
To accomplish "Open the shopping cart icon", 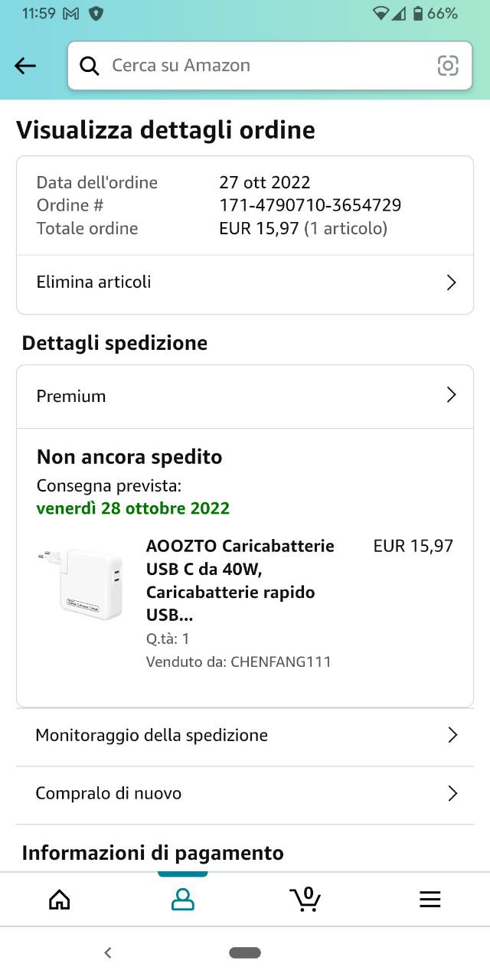I will pyautogui.click(x=305, y=898).
